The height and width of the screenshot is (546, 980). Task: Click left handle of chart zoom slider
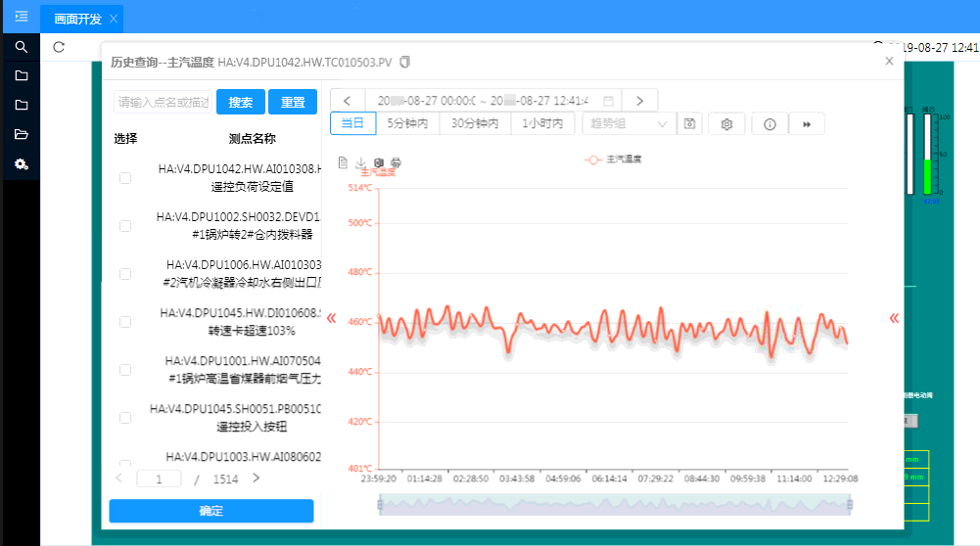(380, 505)
